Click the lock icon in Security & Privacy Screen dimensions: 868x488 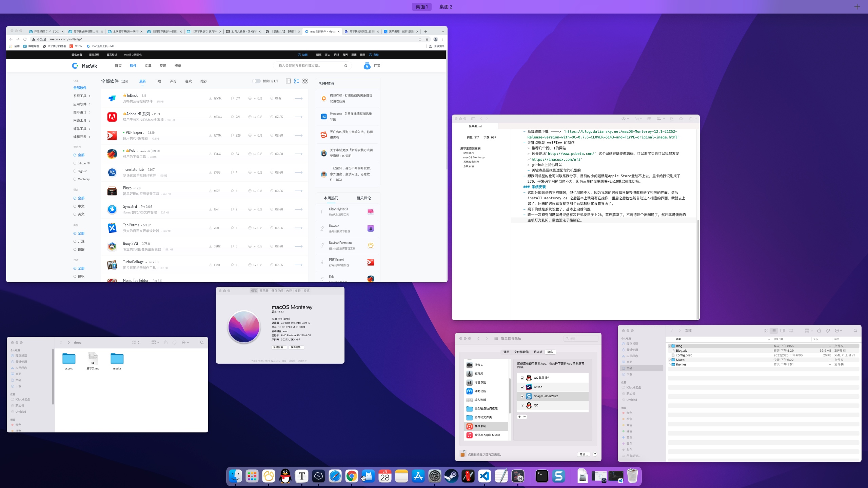(x=462, y=454)
